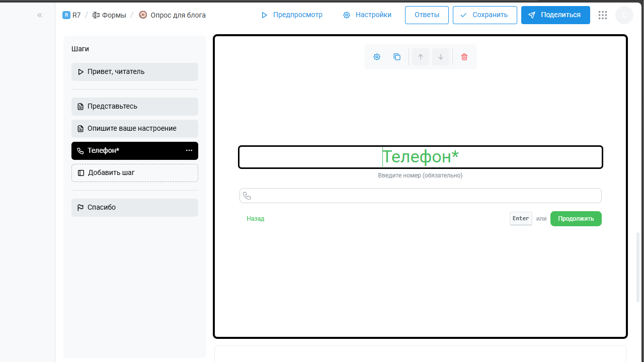The width and height of the screenshot is (644, 362).
Task: Click the document icon on Опишите ваше настроение
Action: (x=80, y=129)
